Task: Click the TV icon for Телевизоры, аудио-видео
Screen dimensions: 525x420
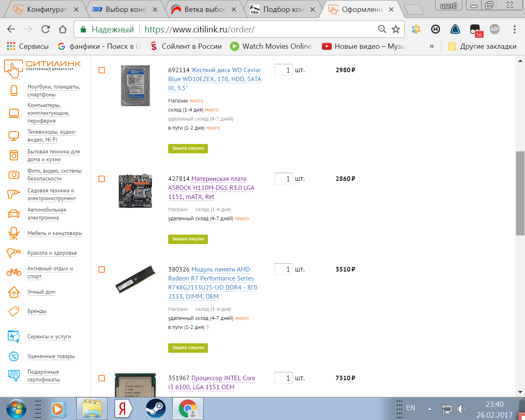Action: 14,136
